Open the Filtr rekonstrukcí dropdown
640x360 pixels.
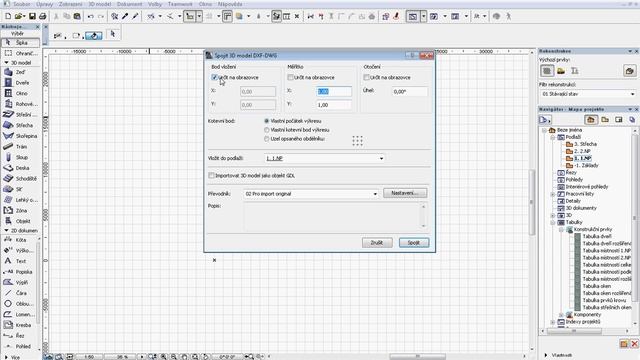pos(588,94)
